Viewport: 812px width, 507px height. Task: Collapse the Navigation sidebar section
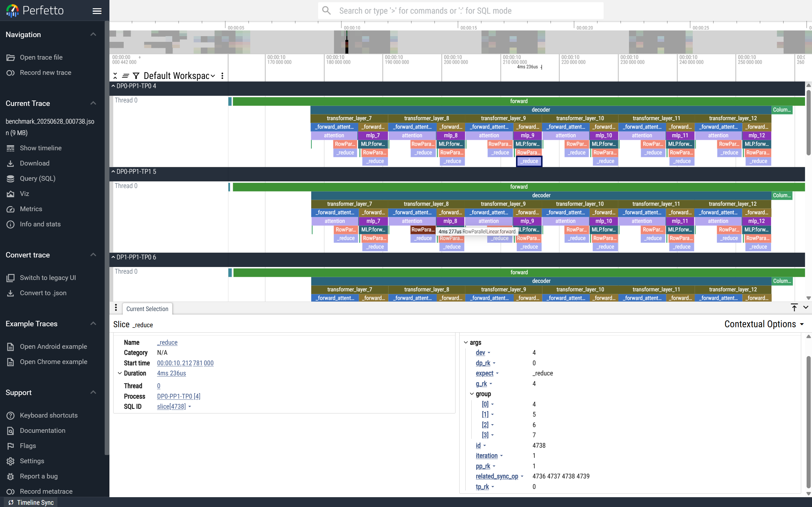pos(93,35)
